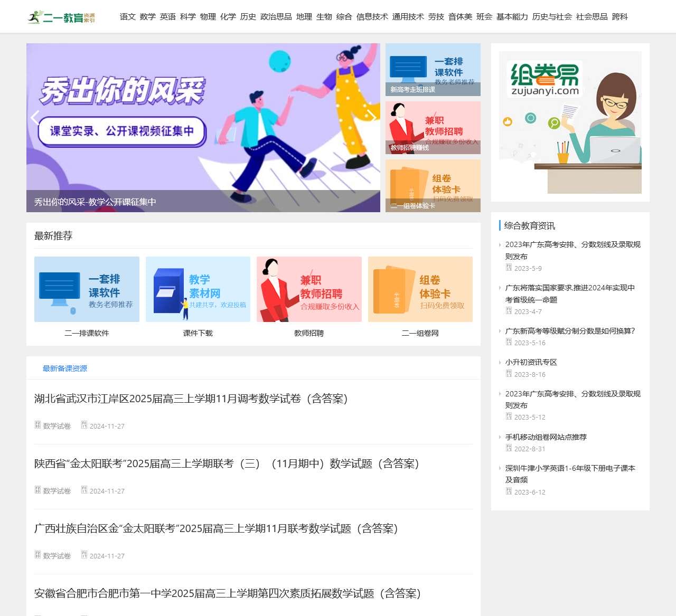
Task: Click the 2023-5-16 date in the news list
Action: point(530,343)
